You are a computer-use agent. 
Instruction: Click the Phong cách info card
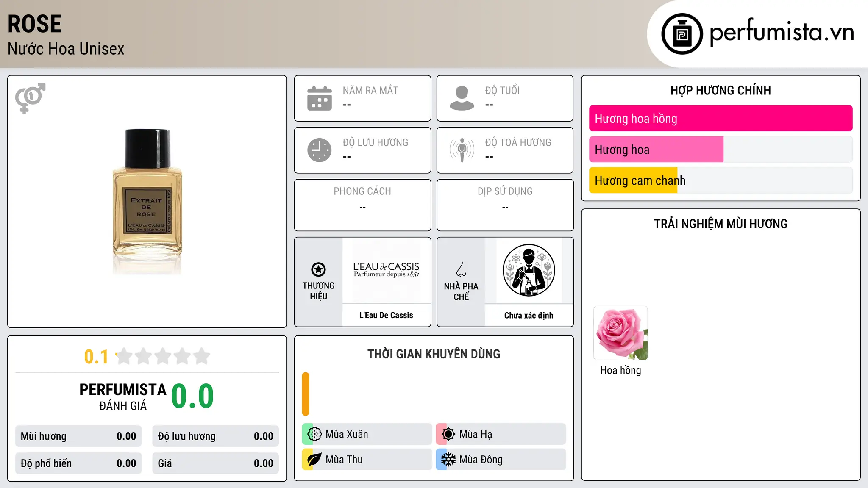click(362, 205)
